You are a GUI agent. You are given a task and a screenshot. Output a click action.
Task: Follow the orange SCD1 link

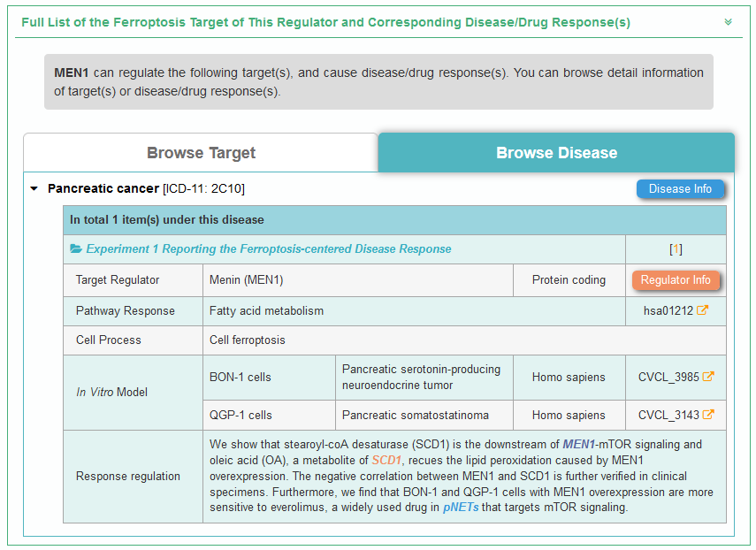pyautogui.click(x=386, y=460)
